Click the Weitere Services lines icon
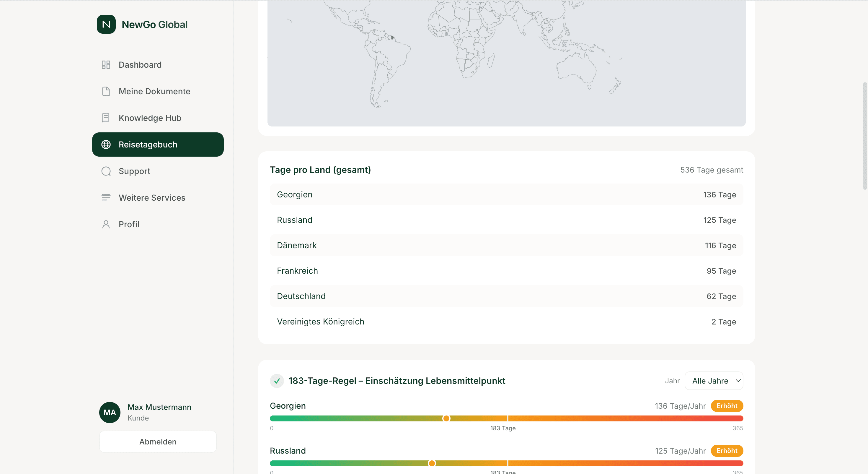 click(x=106, y=198)
